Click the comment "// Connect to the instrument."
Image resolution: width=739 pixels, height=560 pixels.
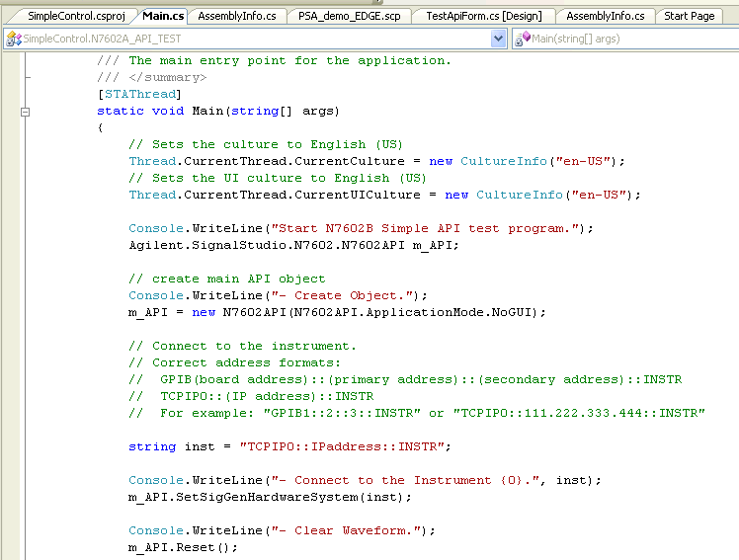point(242,347)
